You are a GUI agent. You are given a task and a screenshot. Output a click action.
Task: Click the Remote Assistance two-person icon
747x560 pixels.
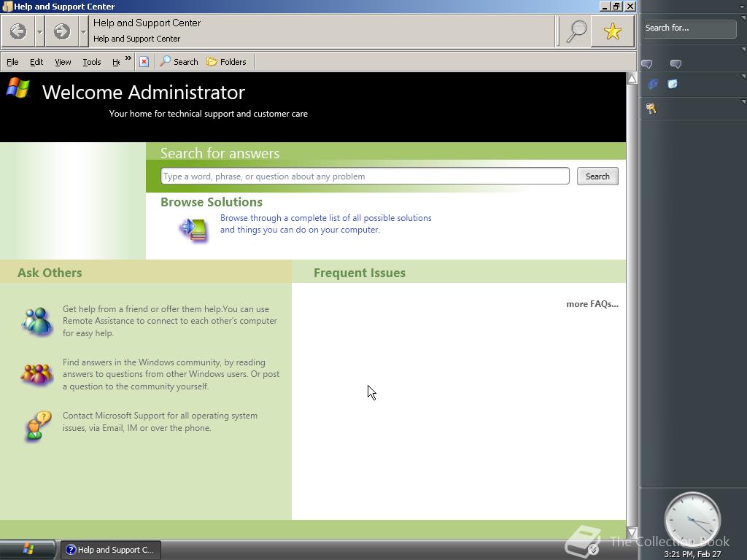(36, 322)
